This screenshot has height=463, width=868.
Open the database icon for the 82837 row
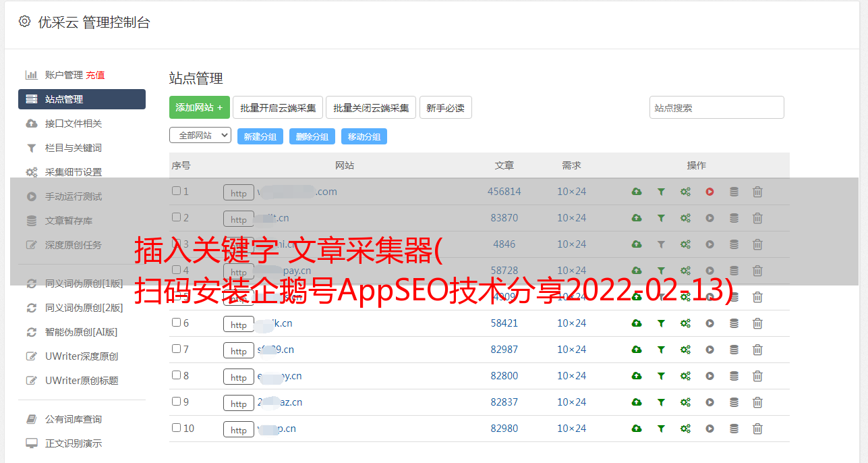click(x=734, y=402)
